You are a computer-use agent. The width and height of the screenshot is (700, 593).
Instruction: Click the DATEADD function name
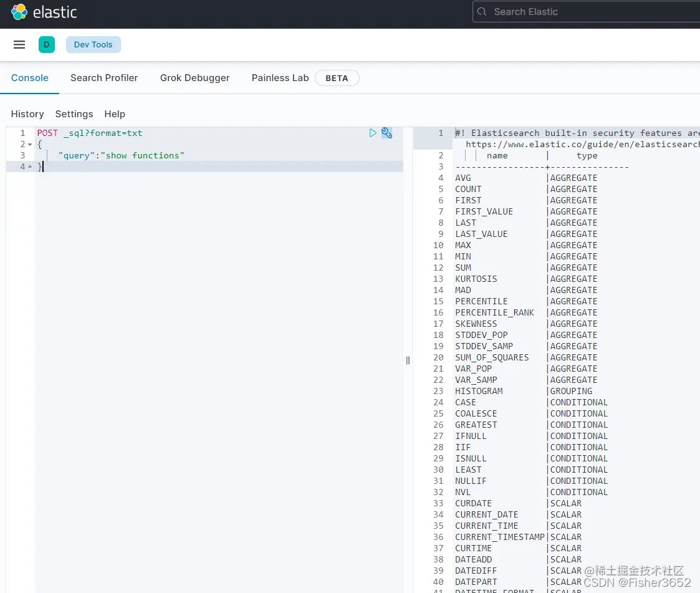473,559
